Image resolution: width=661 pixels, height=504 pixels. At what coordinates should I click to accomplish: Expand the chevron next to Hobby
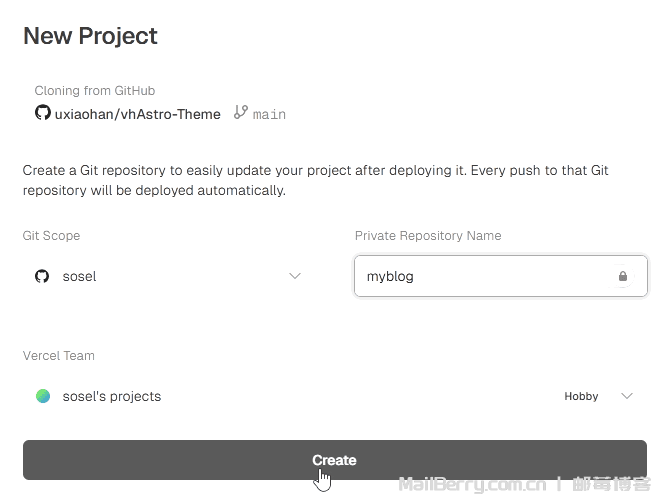[x=627, y=396]
